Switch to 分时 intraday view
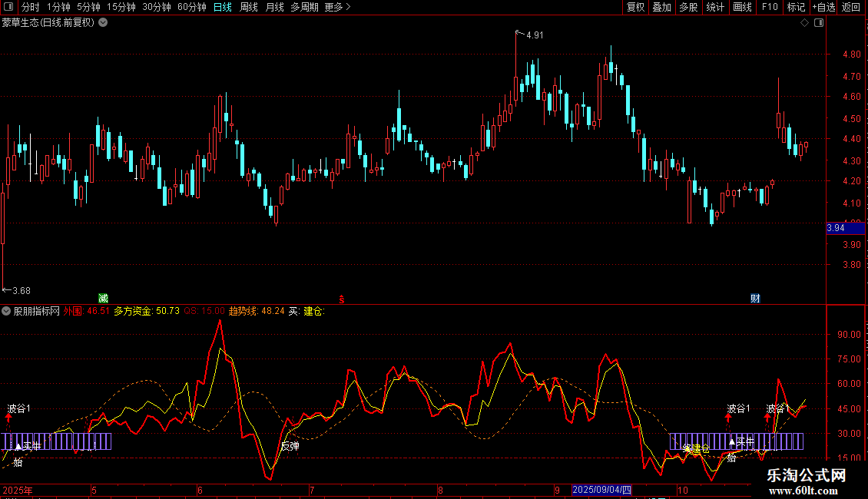The height and width of the screenshot is (499, 868). click(x=31, y=7)
